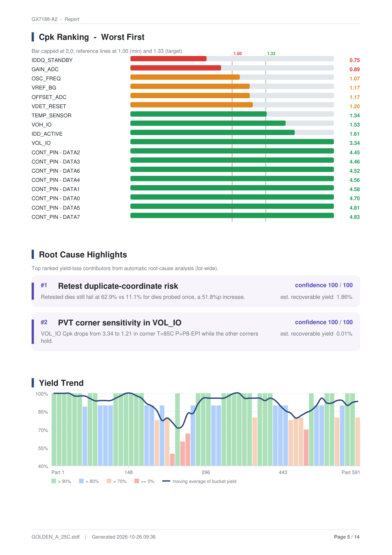Click the GOLDEN_A_25C.stdf footer filename

[56, 537]
